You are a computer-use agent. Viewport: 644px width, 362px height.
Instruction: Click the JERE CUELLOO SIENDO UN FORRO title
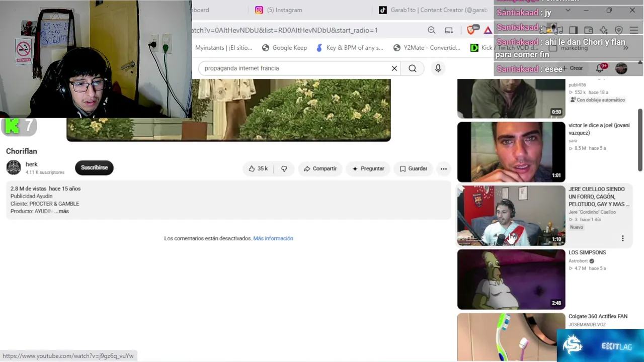point(599,197)
